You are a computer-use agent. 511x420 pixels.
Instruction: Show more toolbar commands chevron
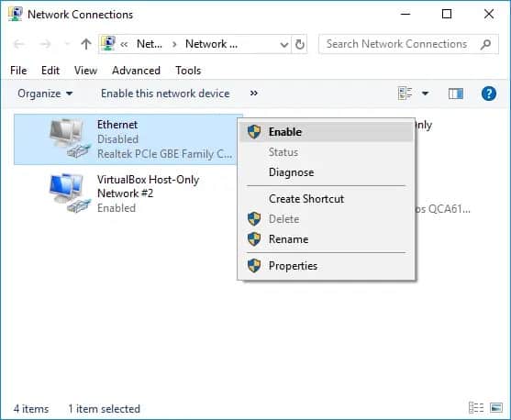(253, 94)
